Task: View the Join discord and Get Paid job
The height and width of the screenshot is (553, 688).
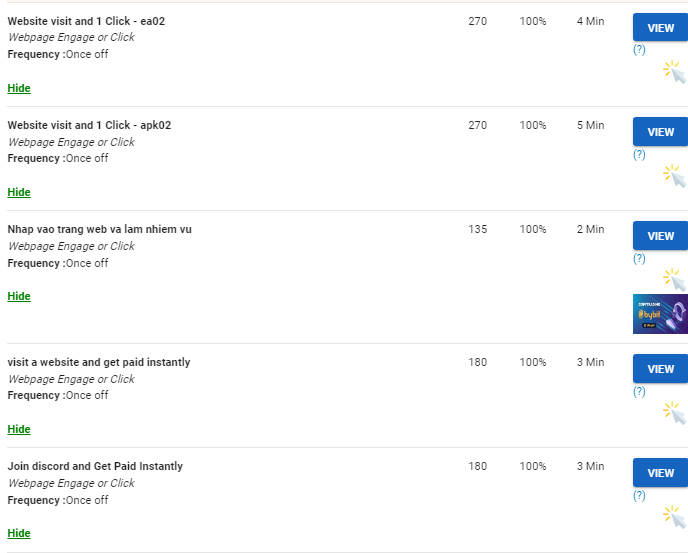Action: click(x=660, y=473)
